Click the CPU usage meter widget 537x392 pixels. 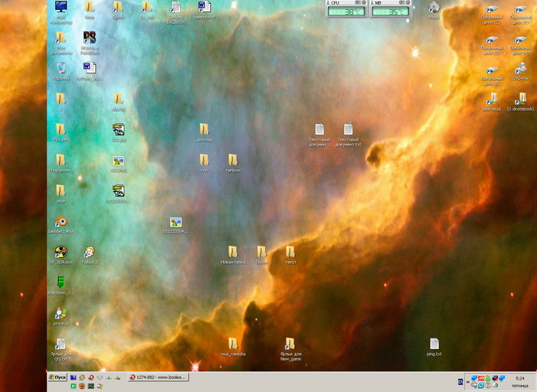(346, 9)
